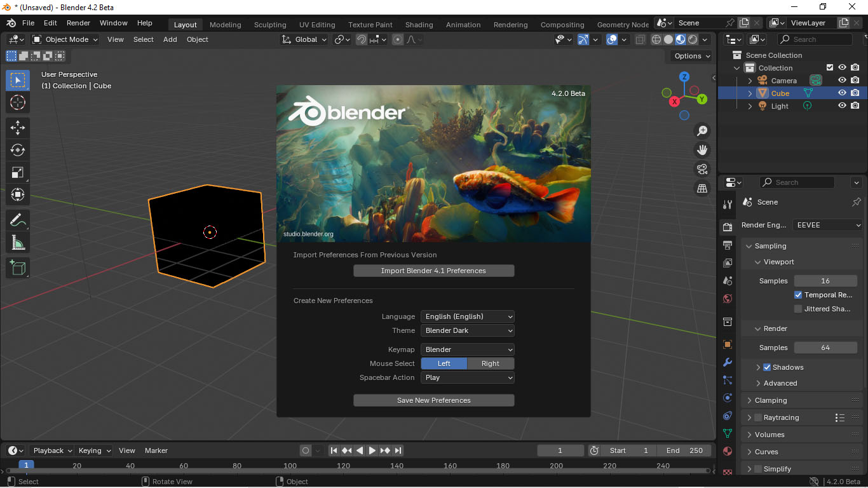Open the Object Mode dropdown

tap(65, 39)
